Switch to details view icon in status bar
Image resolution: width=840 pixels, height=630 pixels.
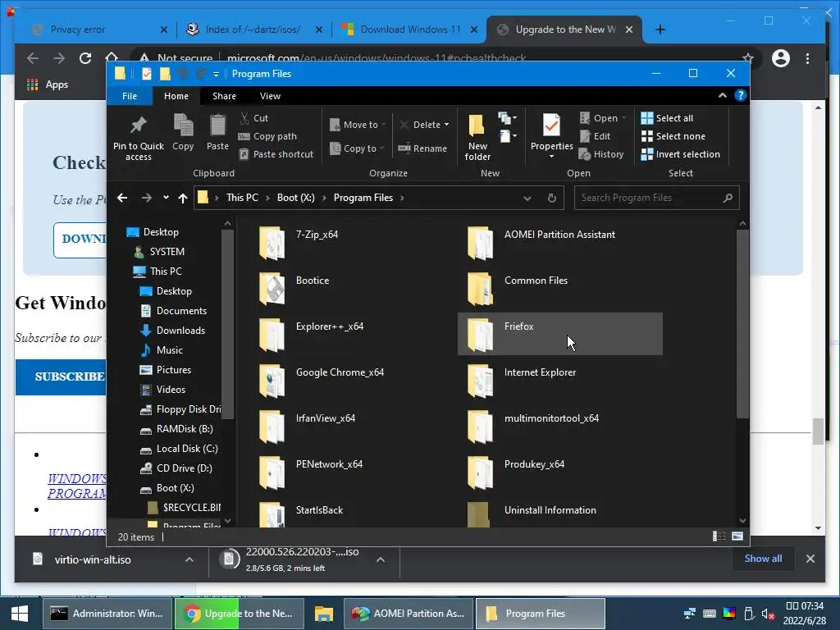(719, 536)
